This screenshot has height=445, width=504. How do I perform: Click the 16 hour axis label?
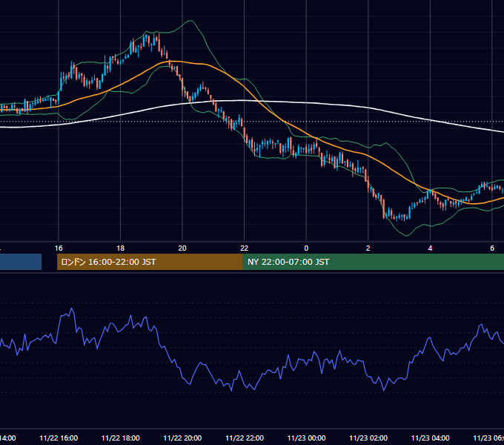click(59, 248)
